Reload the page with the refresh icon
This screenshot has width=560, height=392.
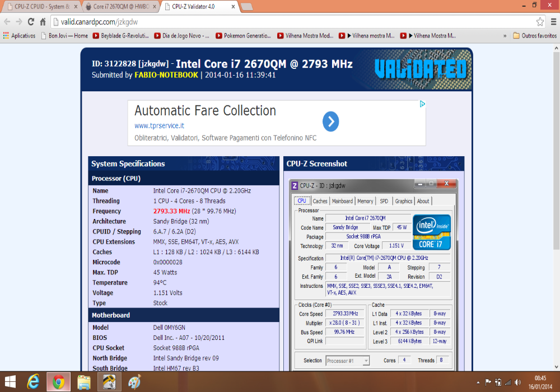tap(31, 22)
